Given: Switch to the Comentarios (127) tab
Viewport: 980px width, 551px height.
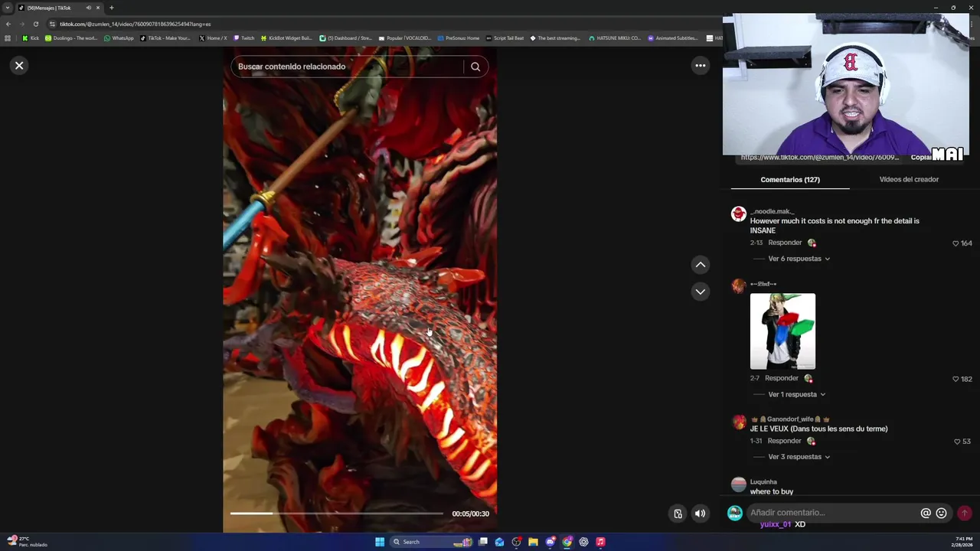Looking at the screenshot, I should click(790, 180).
